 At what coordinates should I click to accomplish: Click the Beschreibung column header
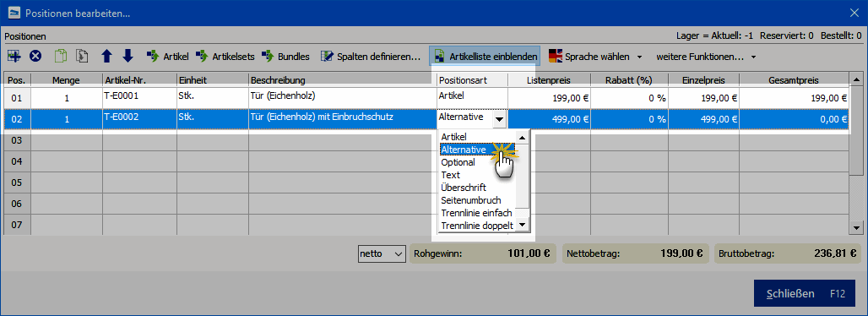pos(342,81)
